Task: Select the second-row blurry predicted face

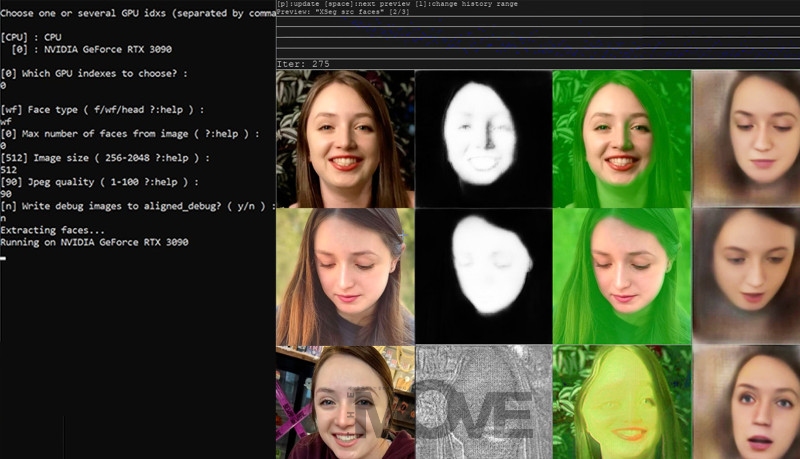Action: [x=746, y=276]
